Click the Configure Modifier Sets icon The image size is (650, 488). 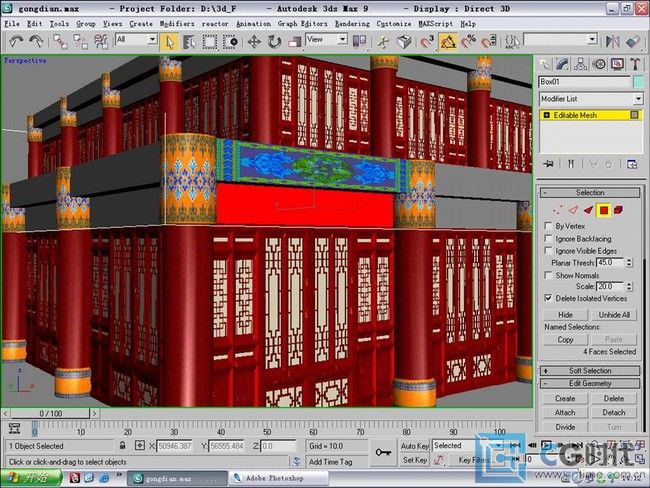[x=632, y=164]
